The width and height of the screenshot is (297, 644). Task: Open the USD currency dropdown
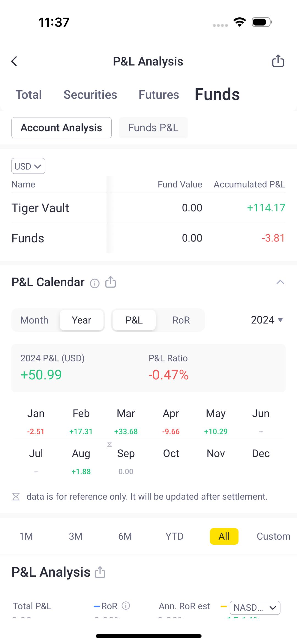28,166
